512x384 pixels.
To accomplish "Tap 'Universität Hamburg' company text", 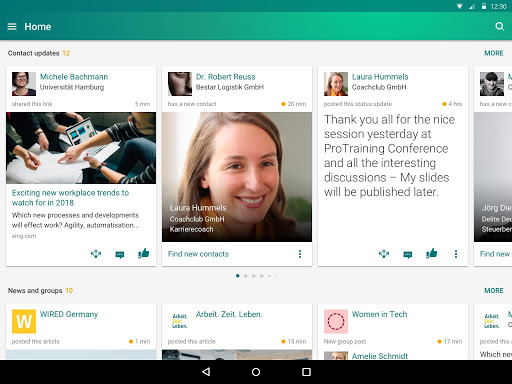I will (x=72, y=87).
